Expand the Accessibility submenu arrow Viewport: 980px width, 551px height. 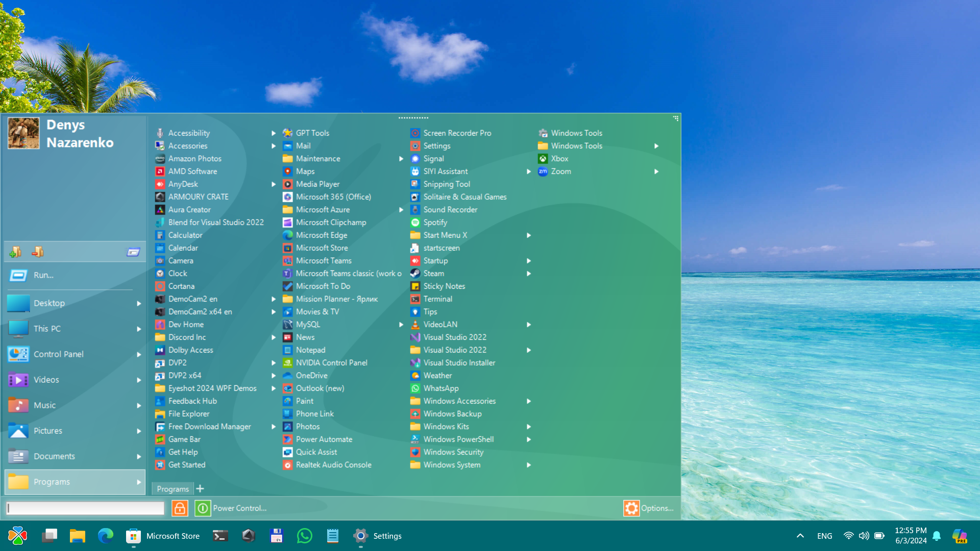pyautogui.click(x=274, y=133)
